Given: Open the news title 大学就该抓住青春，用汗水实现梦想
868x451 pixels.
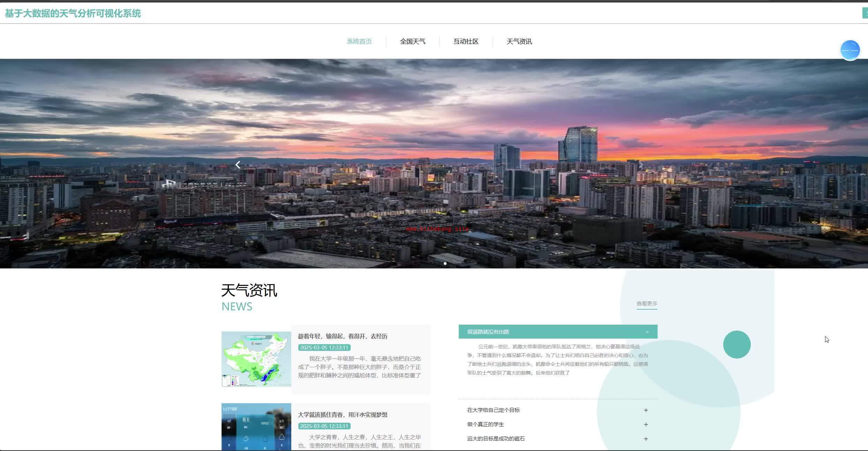Looking at the screenshot, I should point(343,415).
